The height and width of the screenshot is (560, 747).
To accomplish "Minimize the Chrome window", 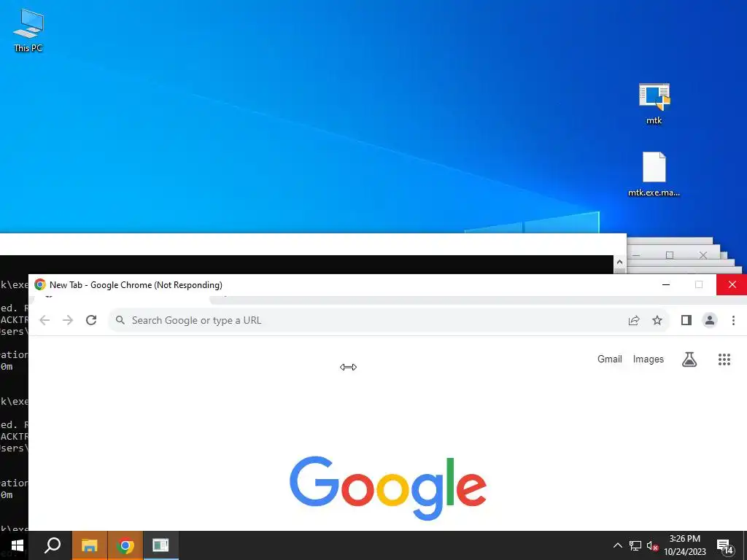I will 666,285.
